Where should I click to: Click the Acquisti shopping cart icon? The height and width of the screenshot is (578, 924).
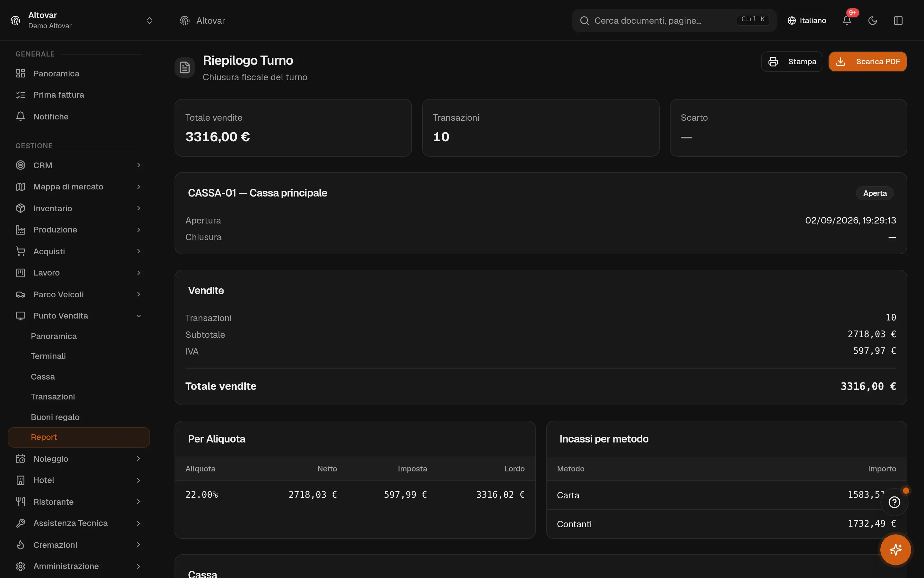(21, 251)
